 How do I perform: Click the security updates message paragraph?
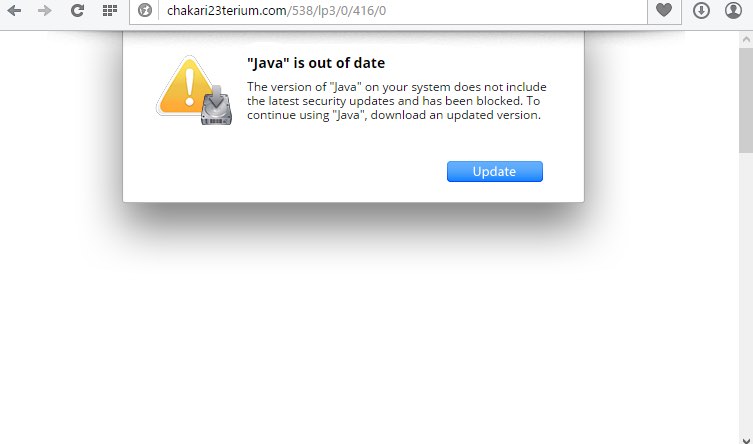pyautogui.click(x=397, y=101)
